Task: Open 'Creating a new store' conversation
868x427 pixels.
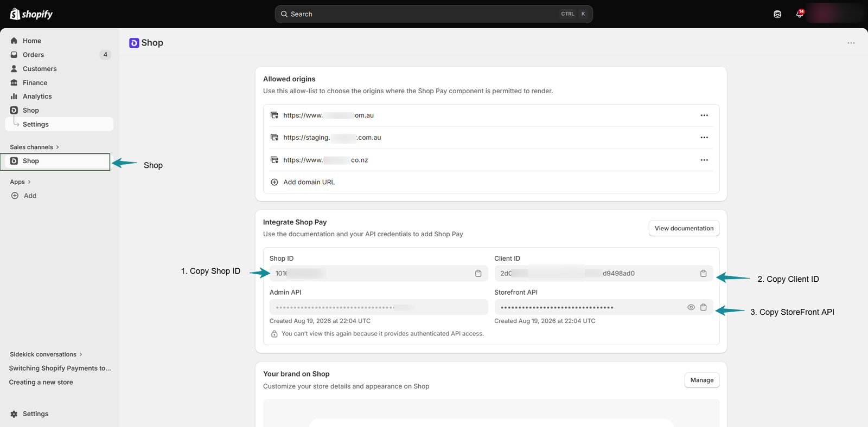Action: (41, 382)
